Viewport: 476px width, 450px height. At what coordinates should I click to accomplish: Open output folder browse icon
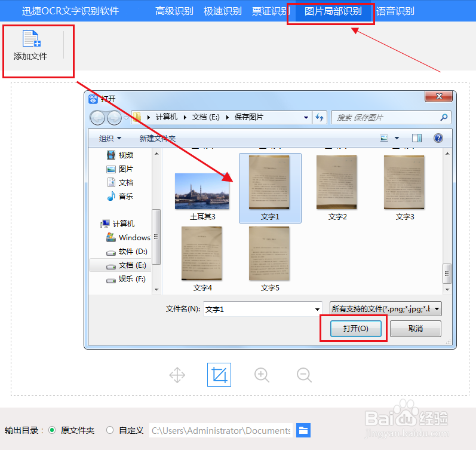tap(303, 430)
